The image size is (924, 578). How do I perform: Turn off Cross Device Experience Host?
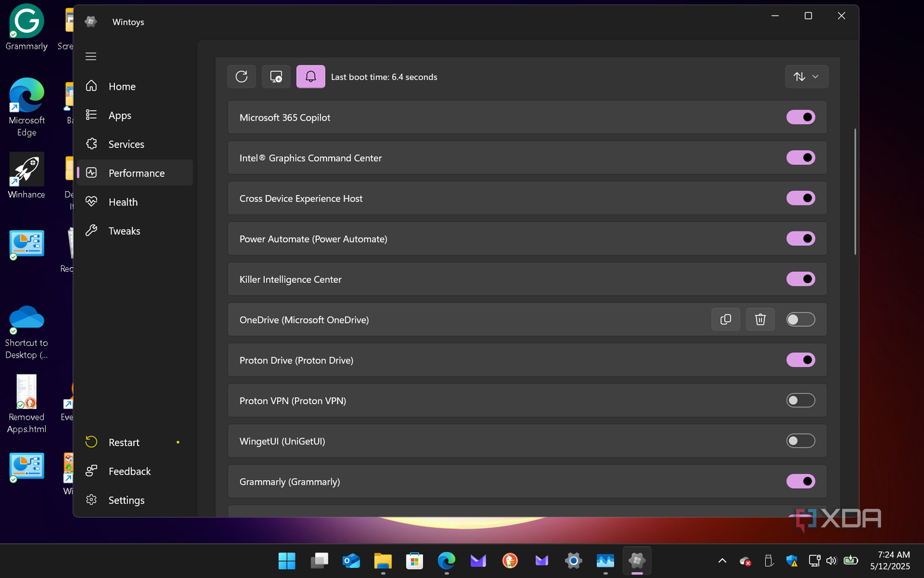pyautogui.click(x=801, y=198)
